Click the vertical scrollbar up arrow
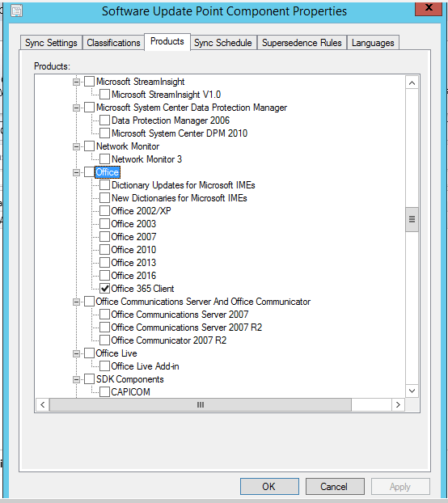Screen dimensions: 448x503 (412, 83)
